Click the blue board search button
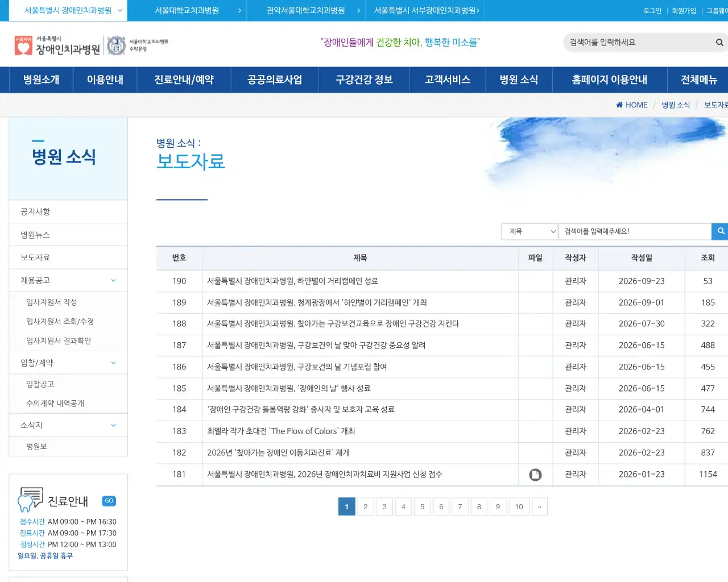Image resolution: width=728 pixels, height=582 pixels. tap(720, 231)
